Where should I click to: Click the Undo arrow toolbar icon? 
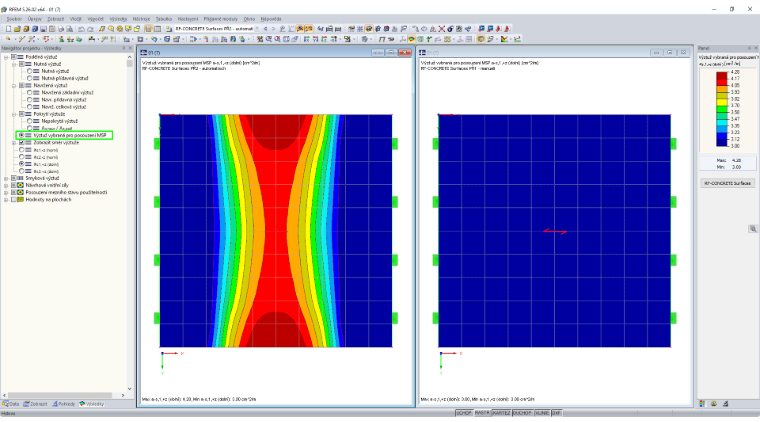point(81,29)
